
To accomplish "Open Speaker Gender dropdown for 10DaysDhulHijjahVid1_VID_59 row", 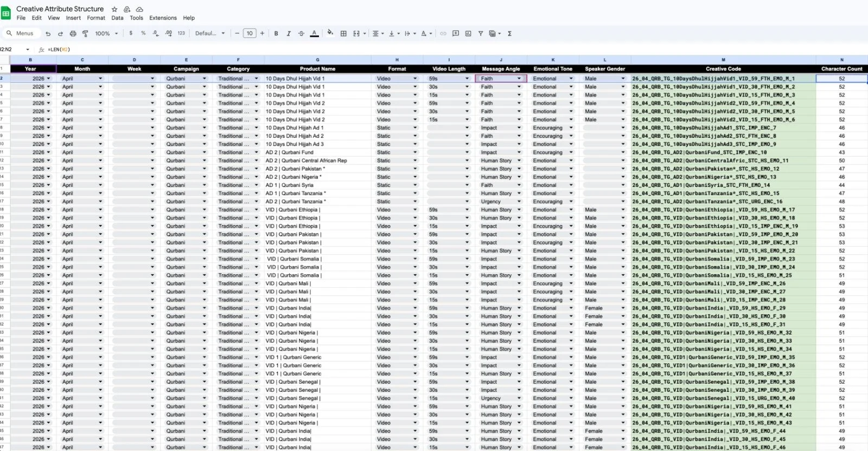I will point(623,79).
